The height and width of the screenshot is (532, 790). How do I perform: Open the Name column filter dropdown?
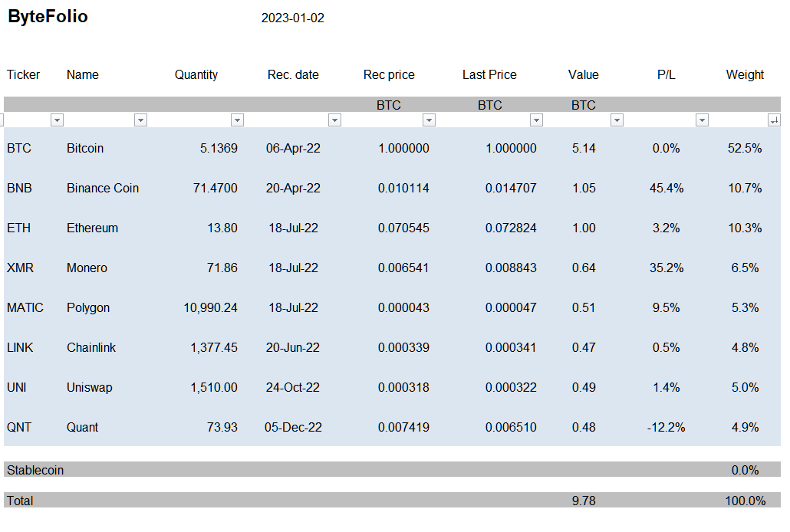(x=140, y=120)
